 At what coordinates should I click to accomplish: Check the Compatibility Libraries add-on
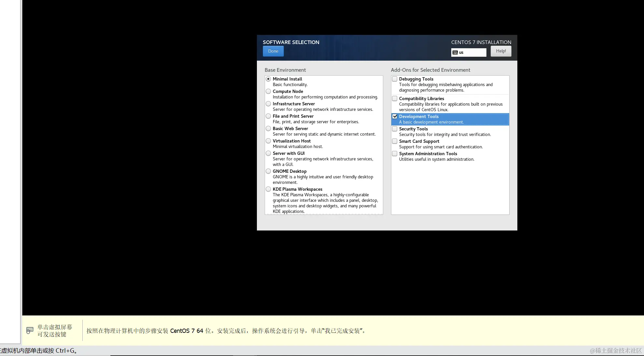(x=395, y=98)
